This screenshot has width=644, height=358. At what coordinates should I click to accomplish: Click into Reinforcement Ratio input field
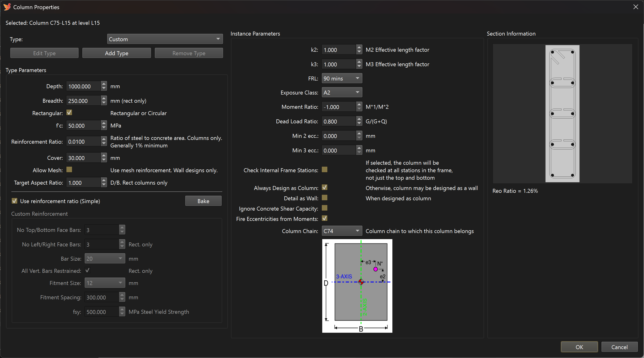tap(83, 142)
